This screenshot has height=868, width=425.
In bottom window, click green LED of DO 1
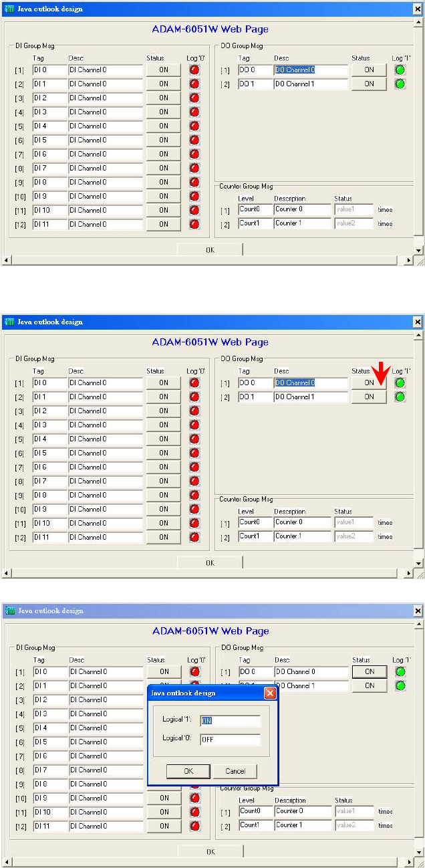click(x=400, y=685)
